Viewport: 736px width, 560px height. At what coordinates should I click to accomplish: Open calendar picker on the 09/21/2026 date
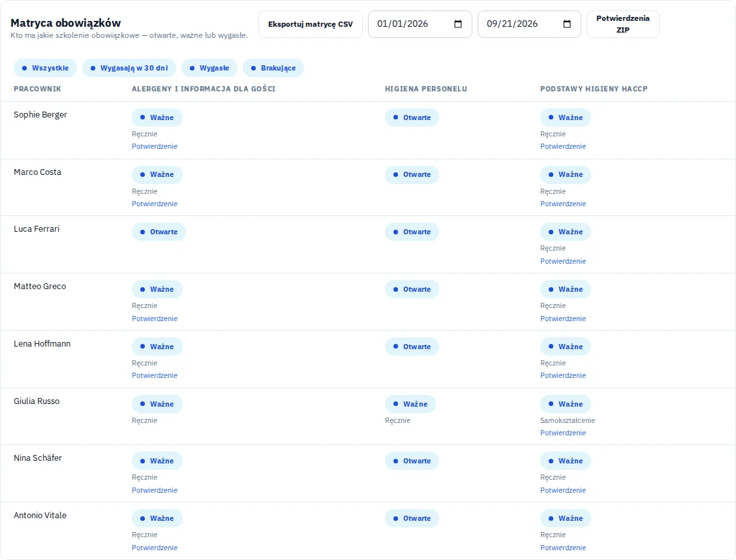(567, 24)
